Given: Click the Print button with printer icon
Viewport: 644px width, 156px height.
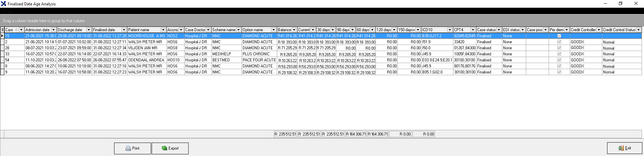Looking at the screenshot, I should (132, 148).
